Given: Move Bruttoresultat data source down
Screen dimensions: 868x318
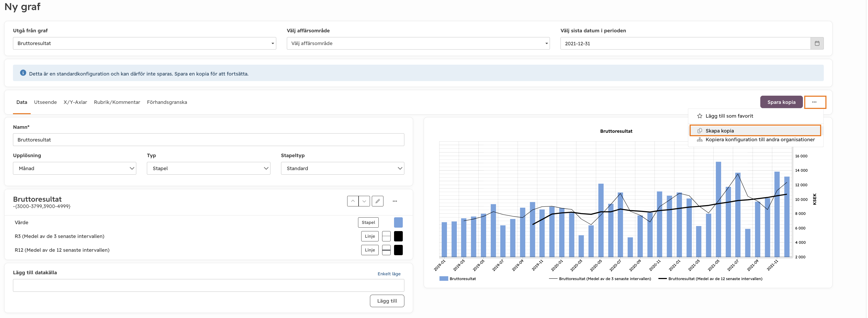Looking at the screenshot, I should coord(364,201).
